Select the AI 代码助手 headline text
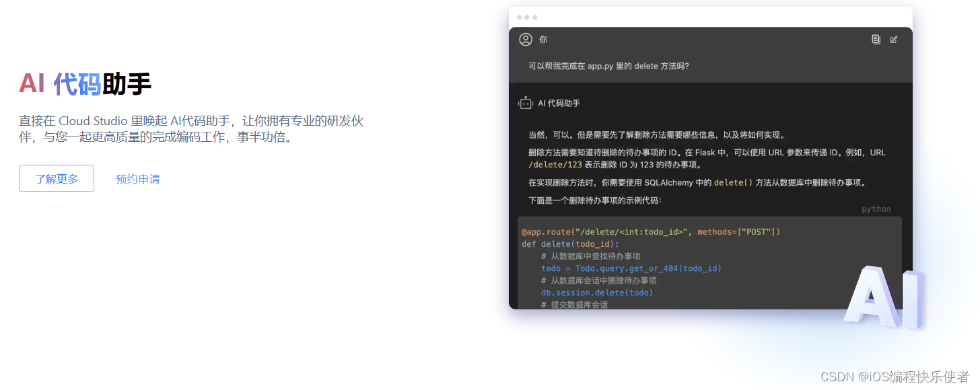This screenshot has width=980, height=390. (85, 84)
